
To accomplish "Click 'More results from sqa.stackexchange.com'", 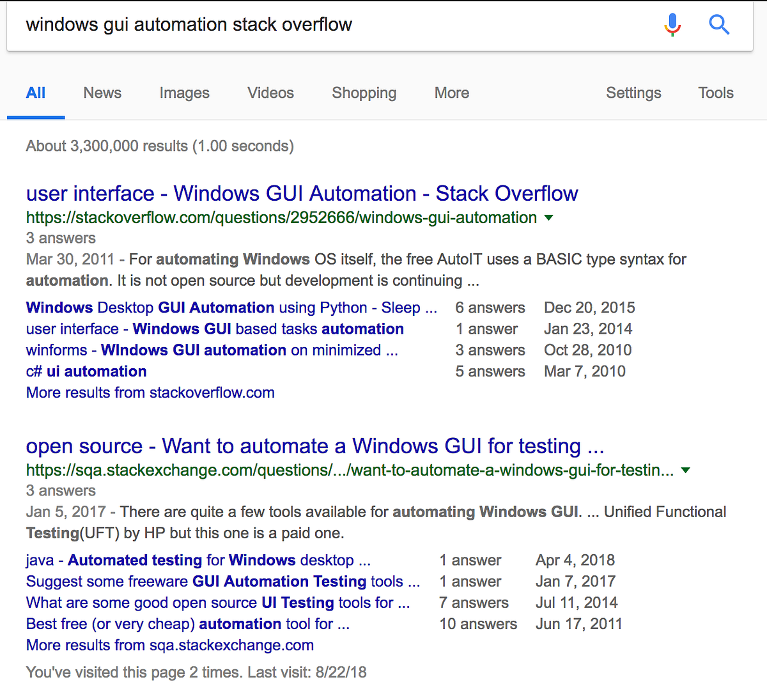I will pos(169,645).
